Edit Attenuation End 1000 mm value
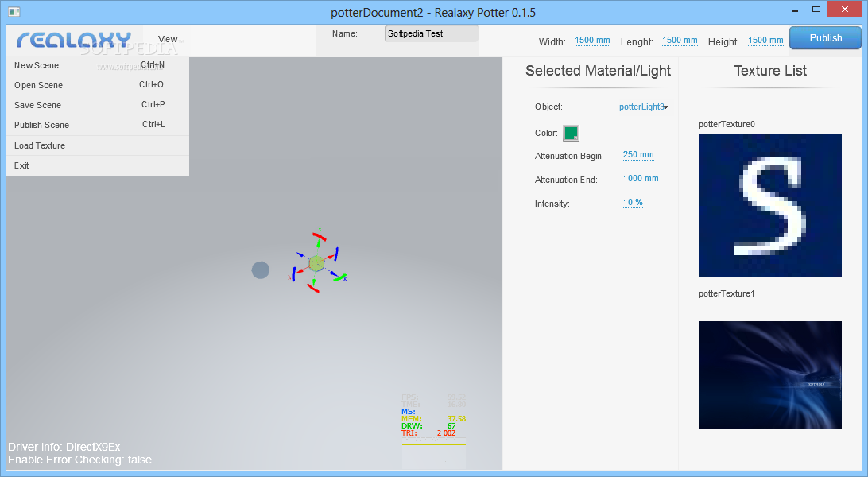 click(641, 179)
